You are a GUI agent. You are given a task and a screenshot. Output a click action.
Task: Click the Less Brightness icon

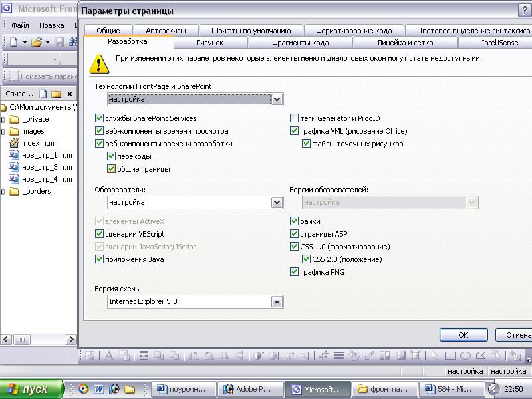[305, 356]
